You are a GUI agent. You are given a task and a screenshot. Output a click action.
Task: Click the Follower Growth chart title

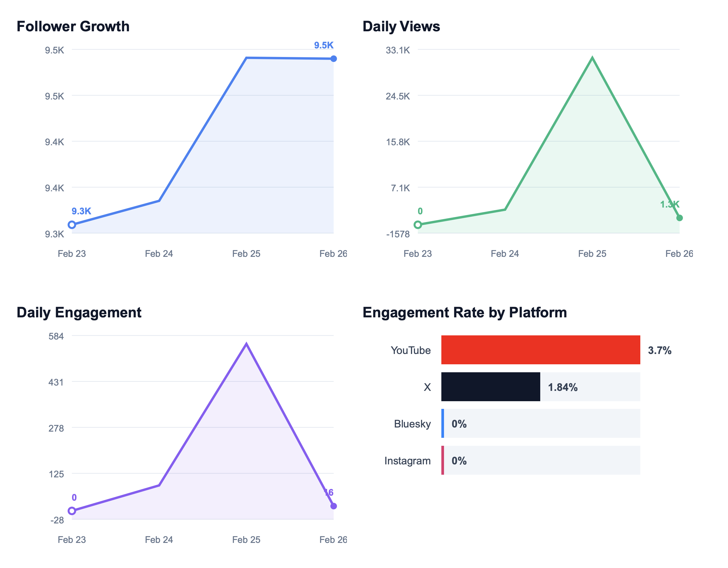73,26
